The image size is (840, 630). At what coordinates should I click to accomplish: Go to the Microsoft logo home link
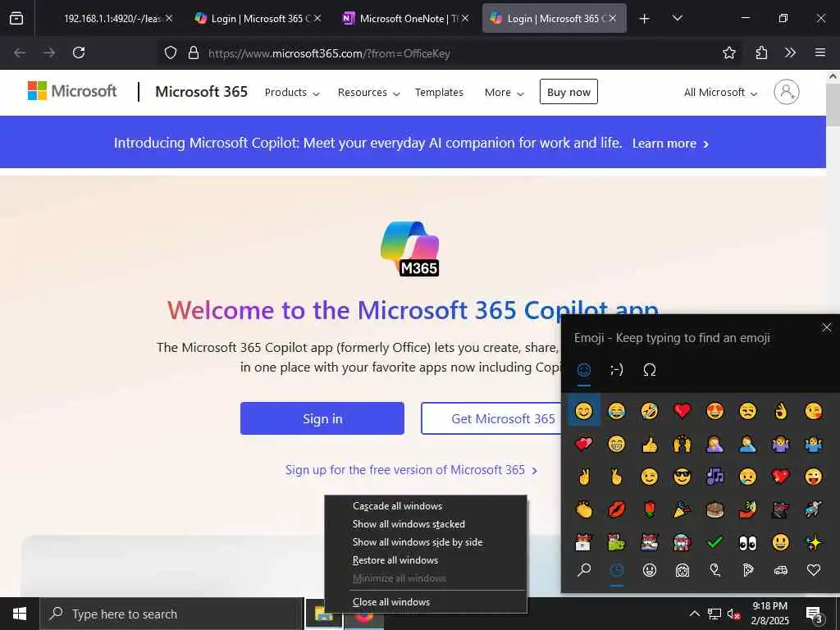[x=72, y=91]
